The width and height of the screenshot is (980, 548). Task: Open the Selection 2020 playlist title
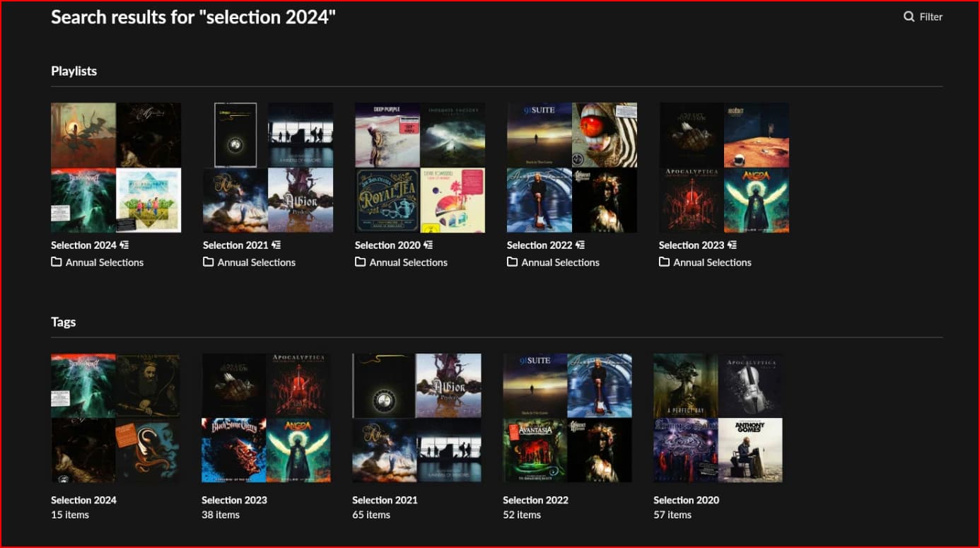pyautogui.click(x=387, y=245)
